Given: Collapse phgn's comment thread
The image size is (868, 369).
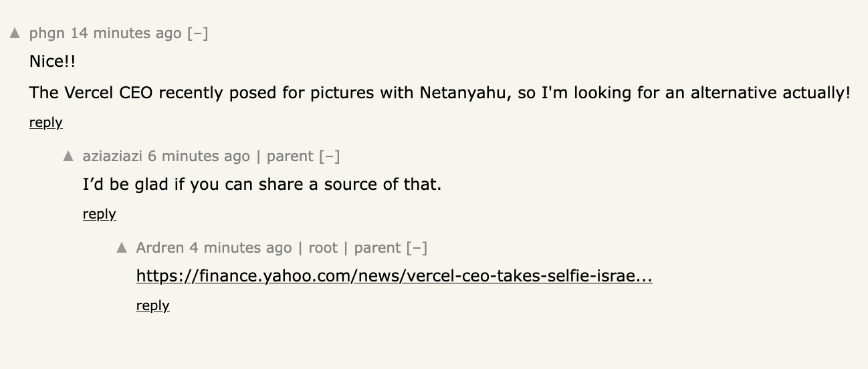Looking at the screenshot, I should point(197,33).
